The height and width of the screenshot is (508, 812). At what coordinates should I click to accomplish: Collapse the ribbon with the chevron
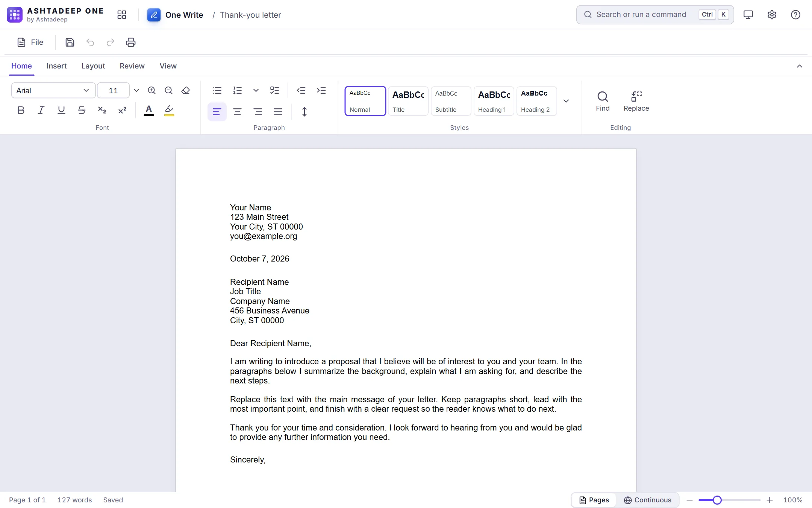(800, 66)
